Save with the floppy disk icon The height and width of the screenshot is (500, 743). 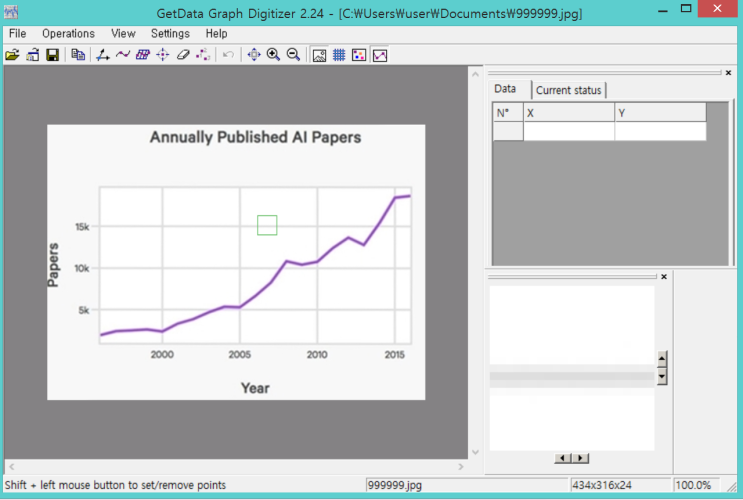tap(52, 55)
